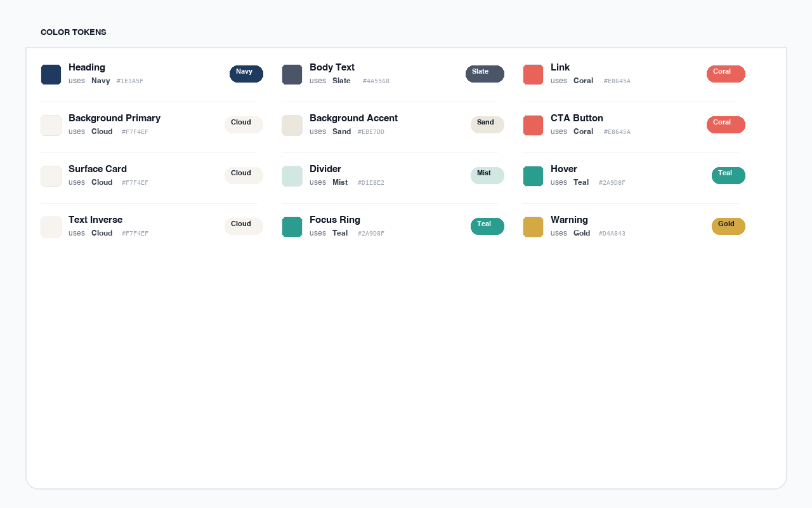Click the hex code #D4A843
Viewport: 812px width, 508px height.
click(x=612, y=233)
